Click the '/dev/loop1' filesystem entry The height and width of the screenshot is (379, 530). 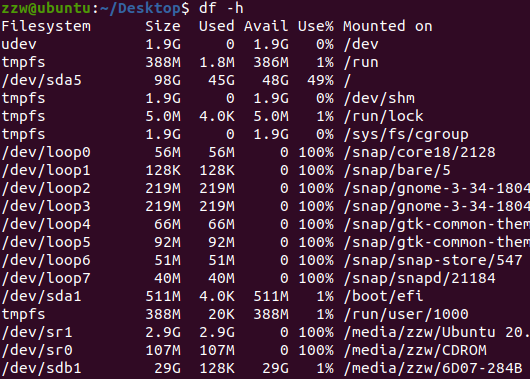click(x=46, y=170)
